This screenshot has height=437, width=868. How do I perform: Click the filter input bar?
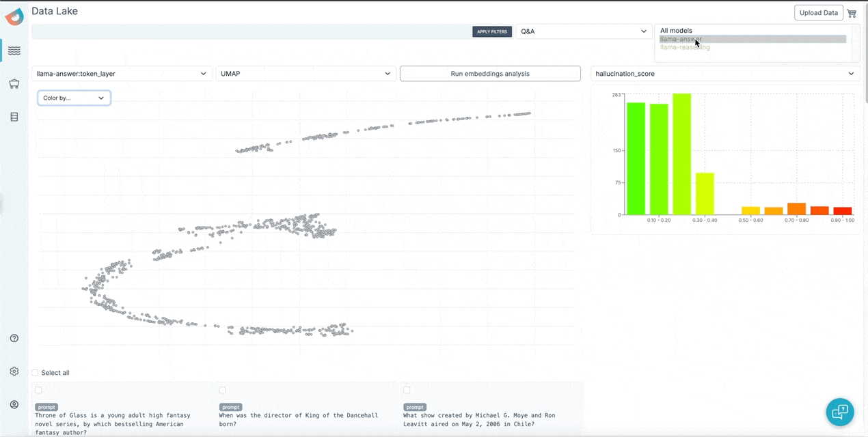[x=251, y=31]
